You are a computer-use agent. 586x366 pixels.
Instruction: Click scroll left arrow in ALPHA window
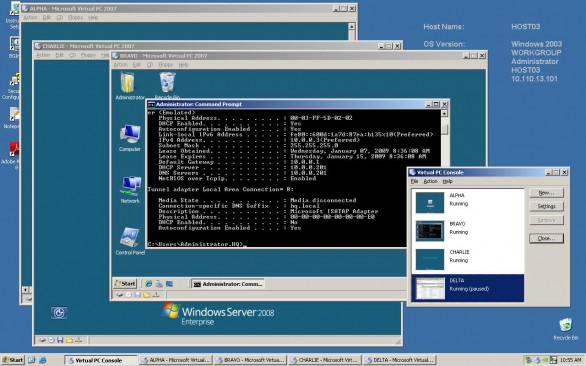[x=26, y=290]
